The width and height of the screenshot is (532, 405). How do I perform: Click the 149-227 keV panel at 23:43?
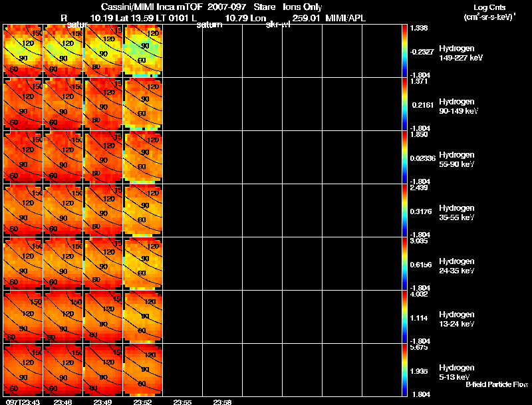tap(23, 51)
